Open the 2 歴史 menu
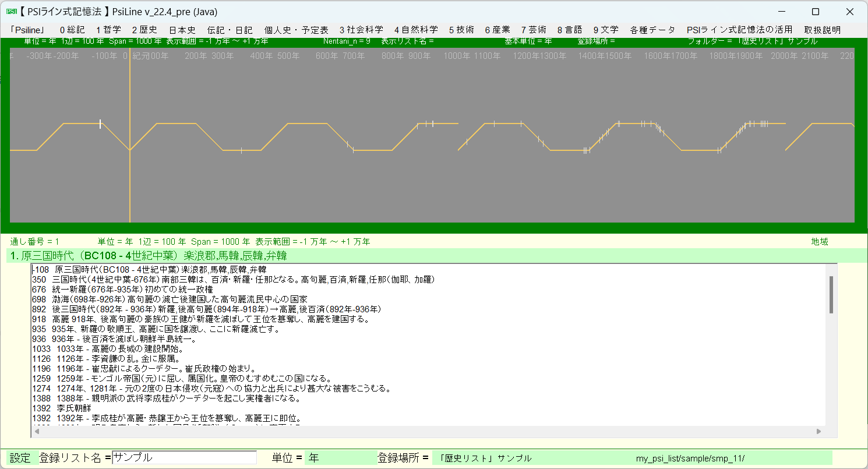This screenshot has width=868, height=469. coord(144,30)
